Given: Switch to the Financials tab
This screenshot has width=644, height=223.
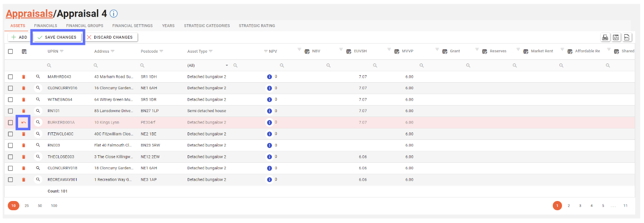Looking at the screenshot, I should pos(45,26).
